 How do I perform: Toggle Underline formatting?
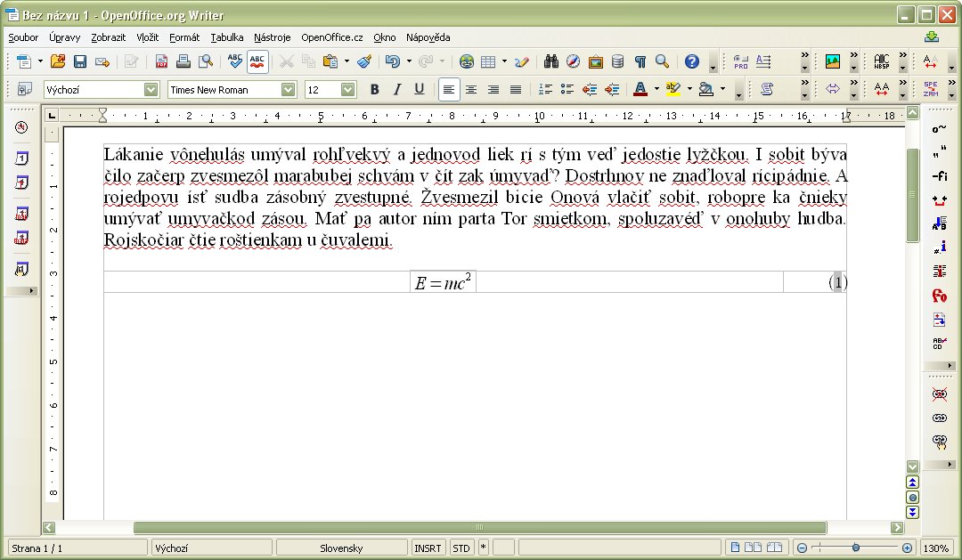click(419, 90)
